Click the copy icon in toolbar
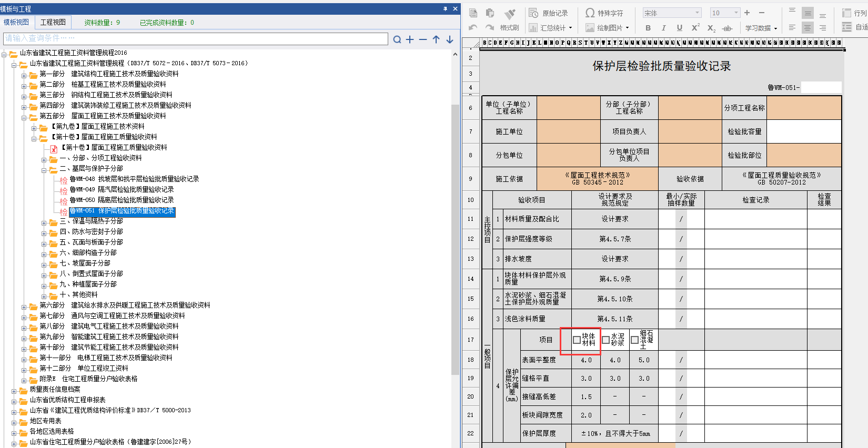Screen dimensions: 868x448 pos(473,13)
